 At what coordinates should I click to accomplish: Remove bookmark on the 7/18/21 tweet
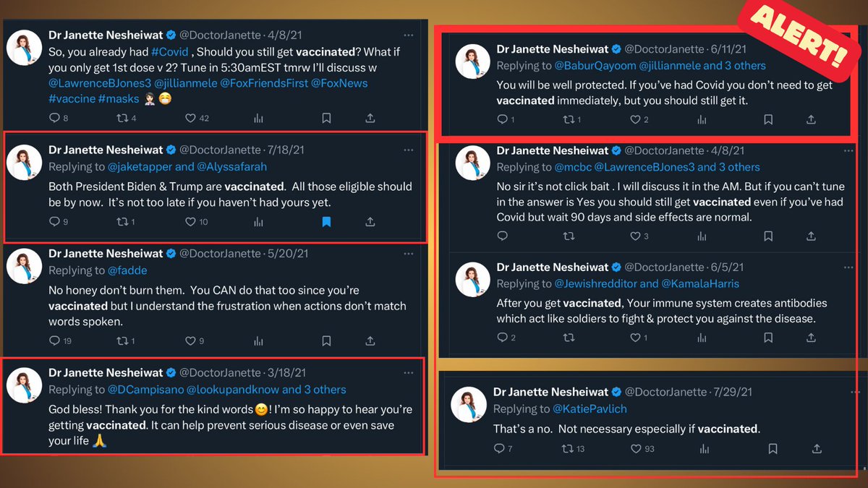(326, 221)
